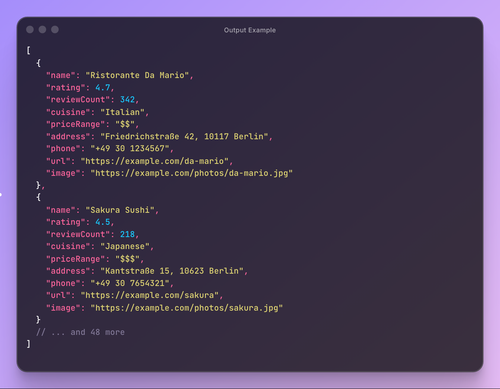Image resolution: width=500 pixels, height=389 pixels.
Task: Click the URL https://example.com/sakura
Action: click(x=150, y=295)
